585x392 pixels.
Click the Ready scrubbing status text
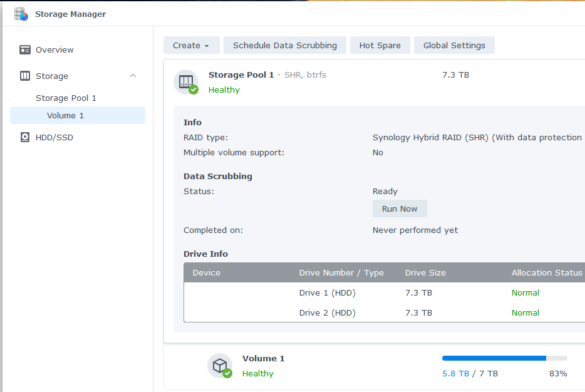click(385, 192)
